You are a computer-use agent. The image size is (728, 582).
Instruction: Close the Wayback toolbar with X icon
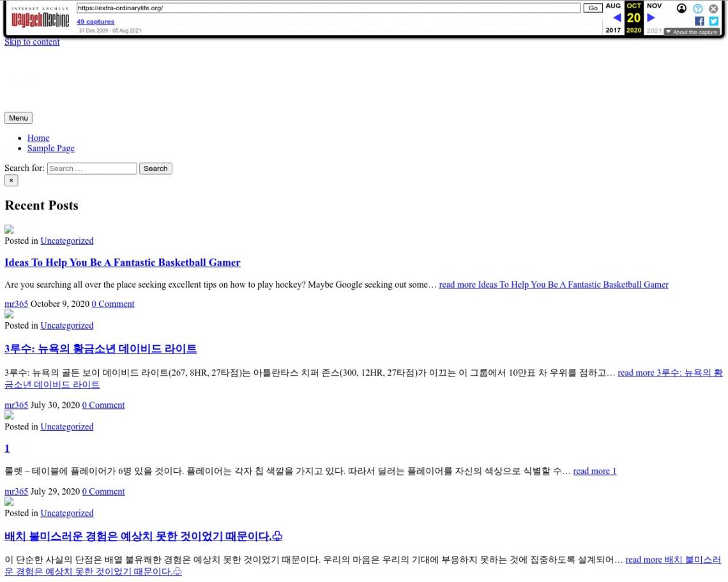click(x=713, y=8)
